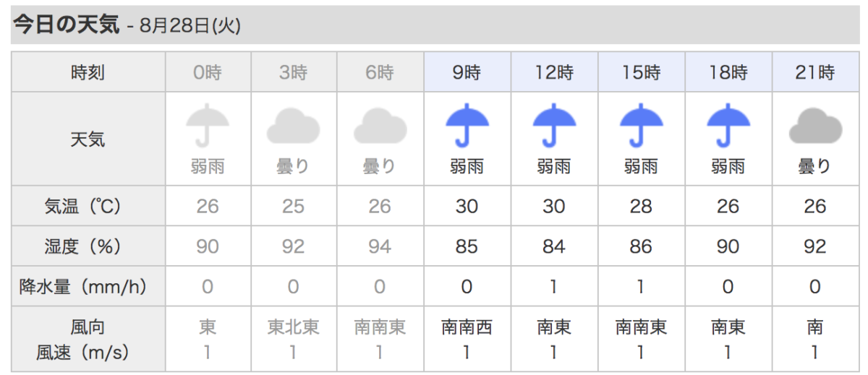Image resolution: width=868 pixels, height=375 pixels.
Task: Select the 9時 column header
Action: 467,72
